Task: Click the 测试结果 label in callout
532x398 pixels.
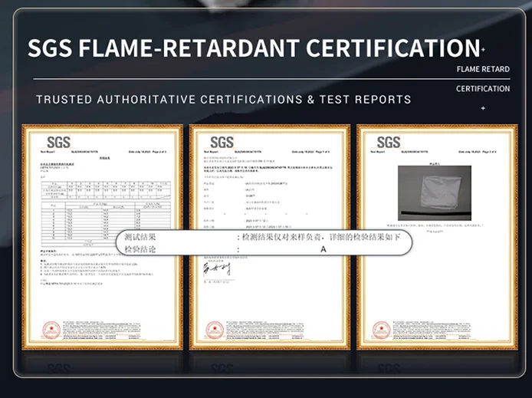Action: (140, 237)
